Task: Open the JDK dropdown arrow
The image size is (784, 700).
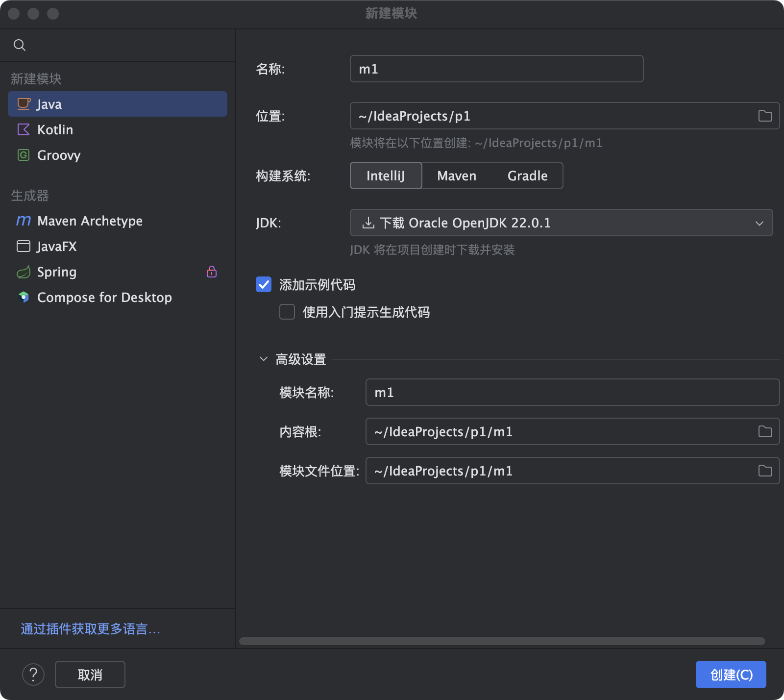Action: (759, 223)
